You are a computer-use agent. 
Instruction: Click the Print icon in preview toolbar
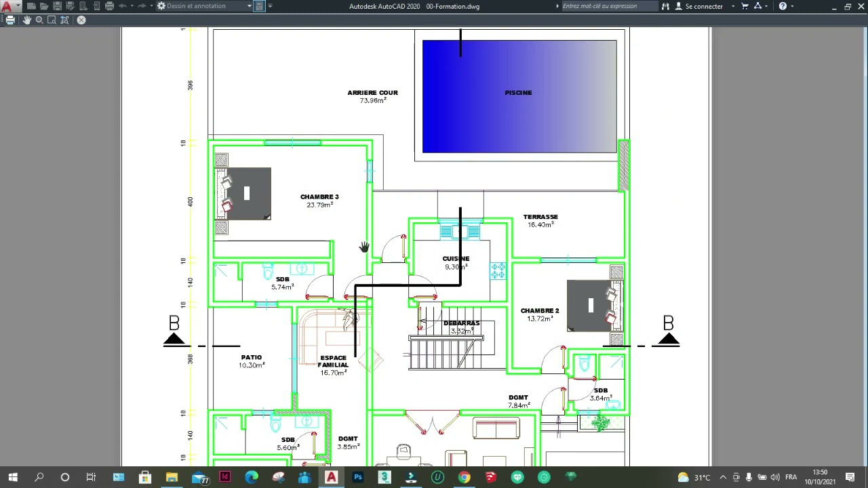tap(10, 20)
